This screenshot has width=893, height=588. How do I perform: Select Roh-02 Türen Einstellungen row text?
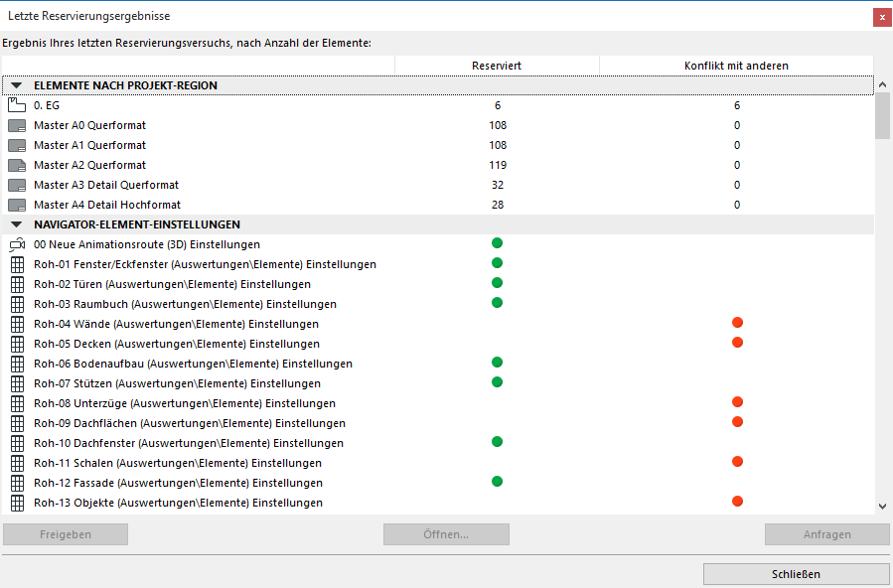(x=173, y=285)
